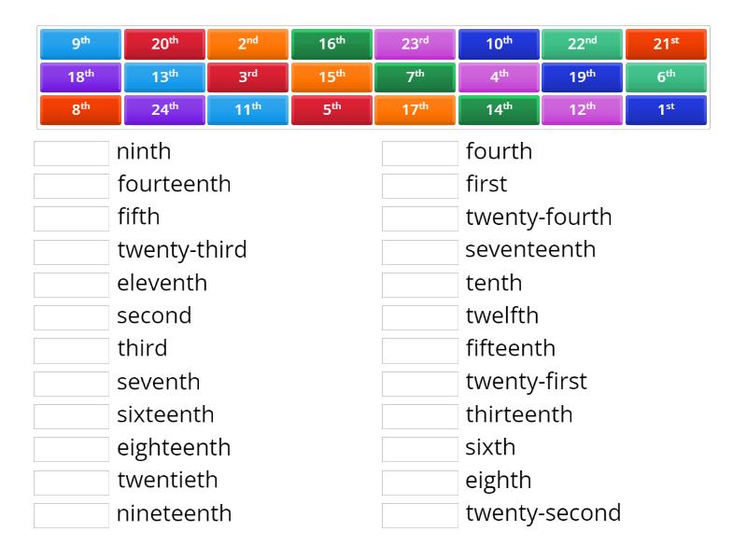Click the empty slot next to ninth

(70, 151)
